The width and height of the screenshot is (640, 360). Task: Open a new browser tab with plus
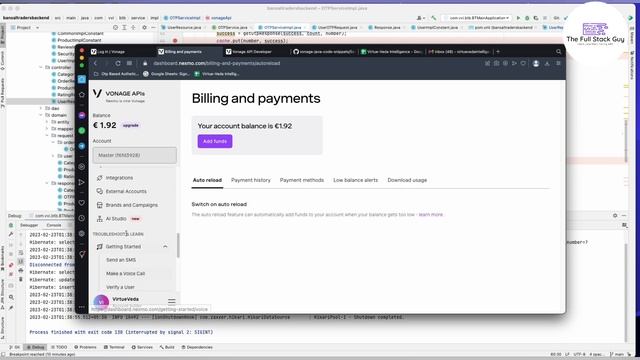tap(498, 52)
